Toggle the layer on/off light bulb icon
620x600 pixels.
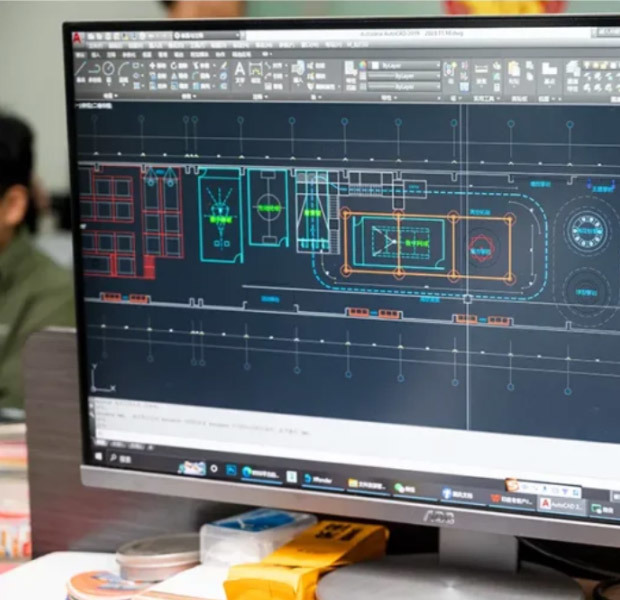587,65
